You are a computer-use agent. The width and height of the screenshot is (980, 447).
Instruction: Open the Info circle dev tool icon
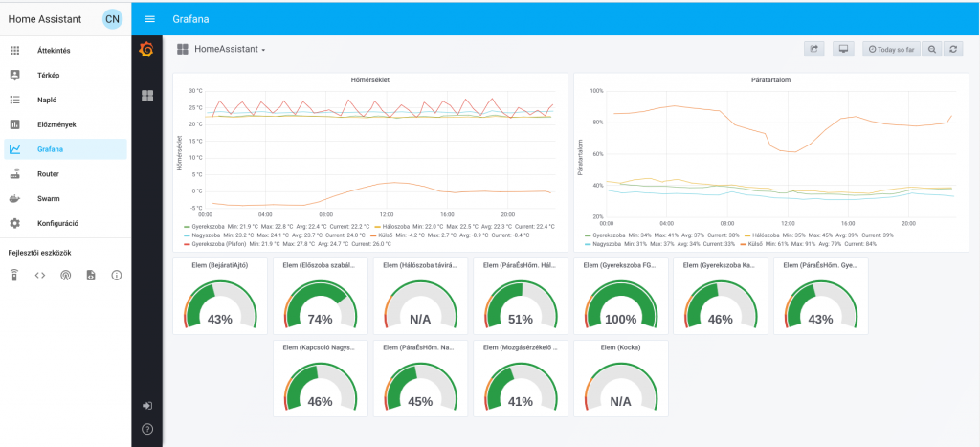[116, 275]
